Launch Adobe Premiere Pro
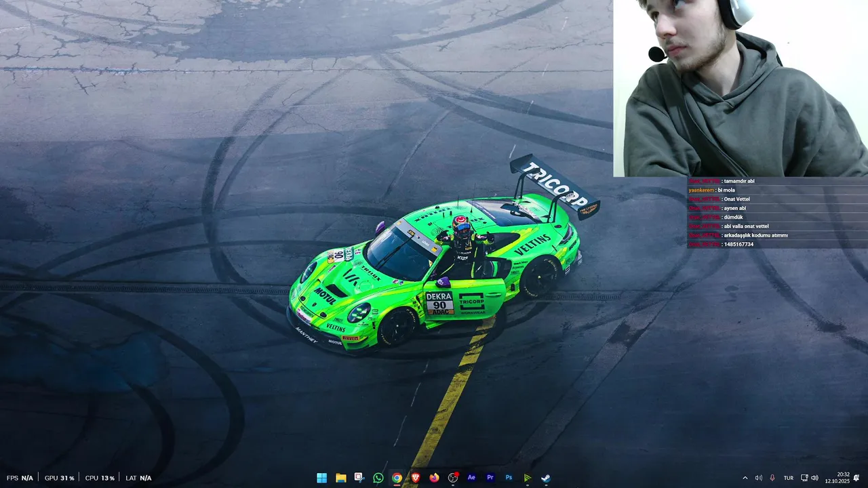Screen dimensions: 868x488 [x=490, y=478]
